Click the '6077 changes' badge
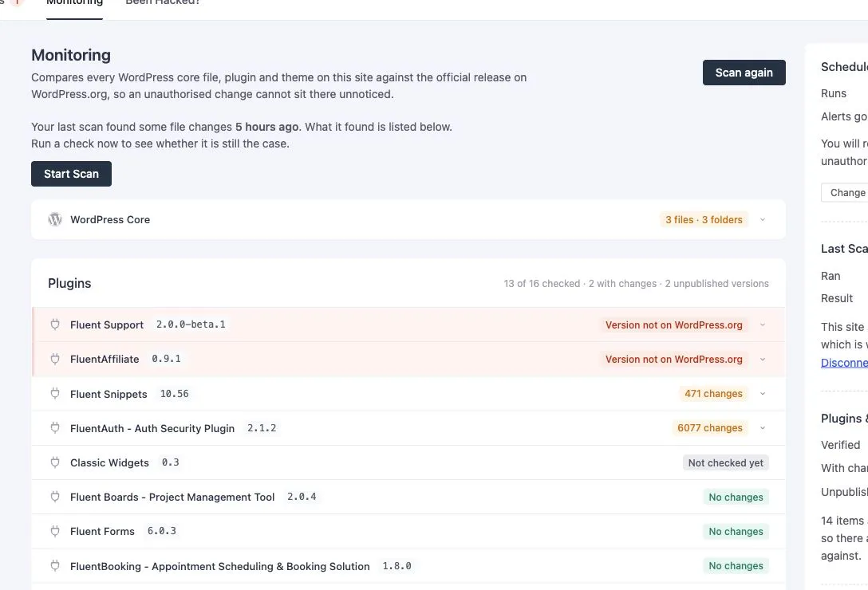The image size is (868, 590). (710, 428)
